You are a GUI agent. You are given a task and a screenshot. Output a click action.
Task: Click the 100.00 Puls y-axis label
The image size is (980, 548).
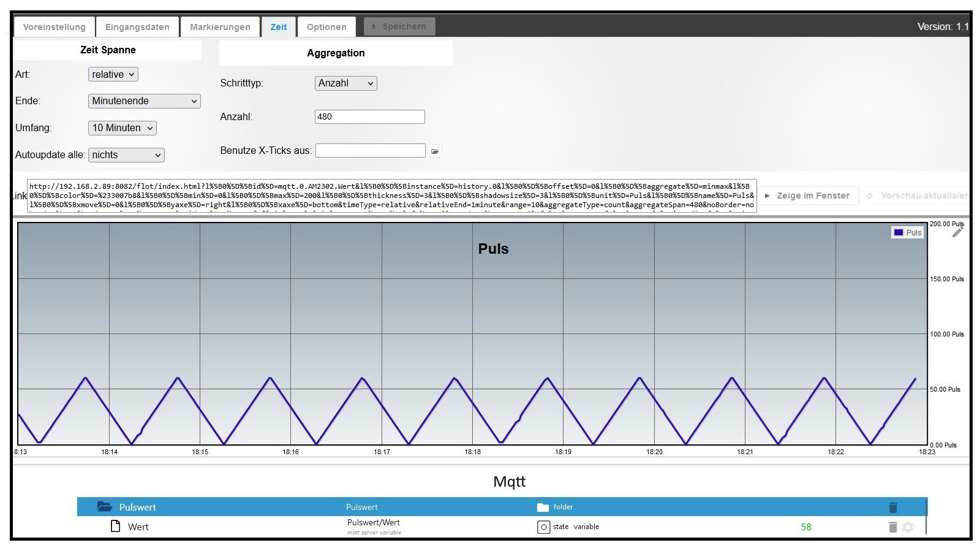947,334
